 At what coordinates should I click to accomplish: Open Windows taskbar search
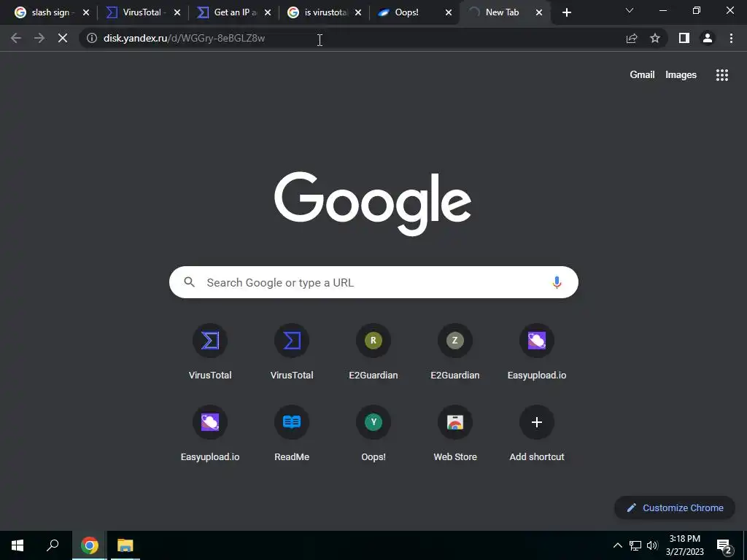(x=53, y=545)
